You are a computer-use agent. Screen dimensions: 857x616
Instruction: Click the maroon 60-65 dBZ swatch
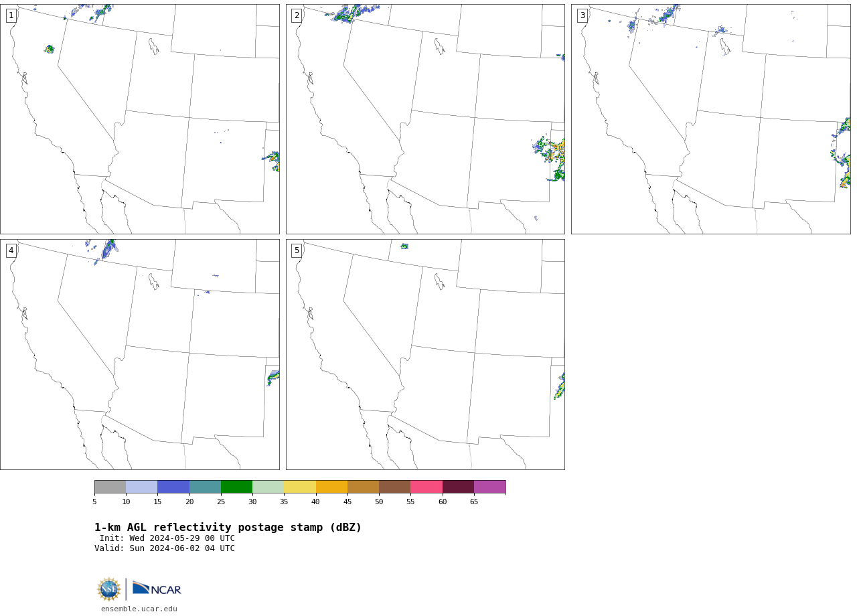pyautogui.click(x=459, y=487)
